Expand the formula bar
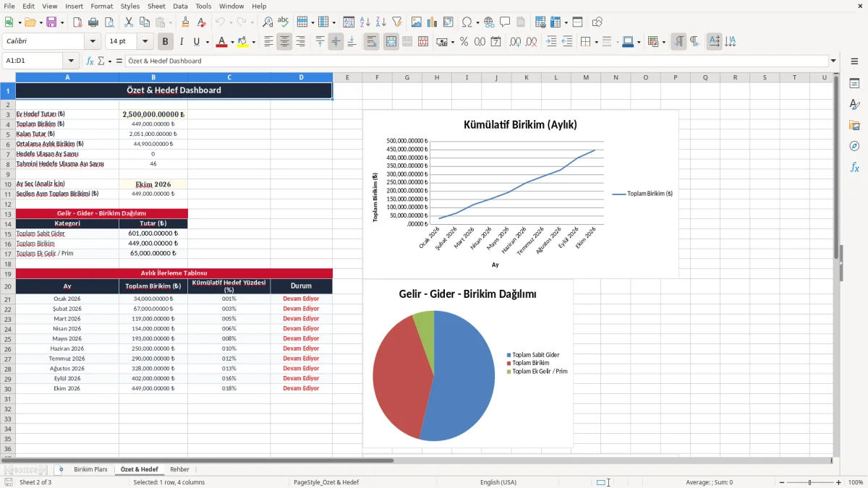The width and height of the screenshot is (868, 488). (834, 61)
